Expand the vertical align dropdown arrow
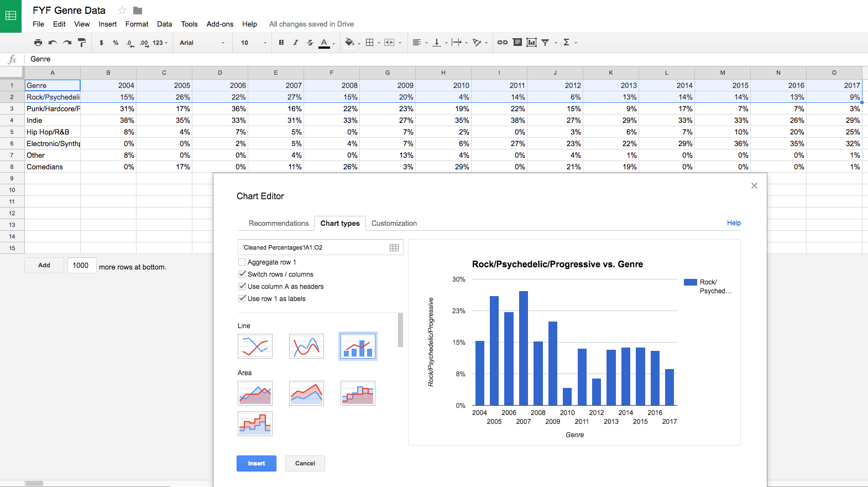The height and width of the screenshot is (487, 868). [x=446, y=43]
